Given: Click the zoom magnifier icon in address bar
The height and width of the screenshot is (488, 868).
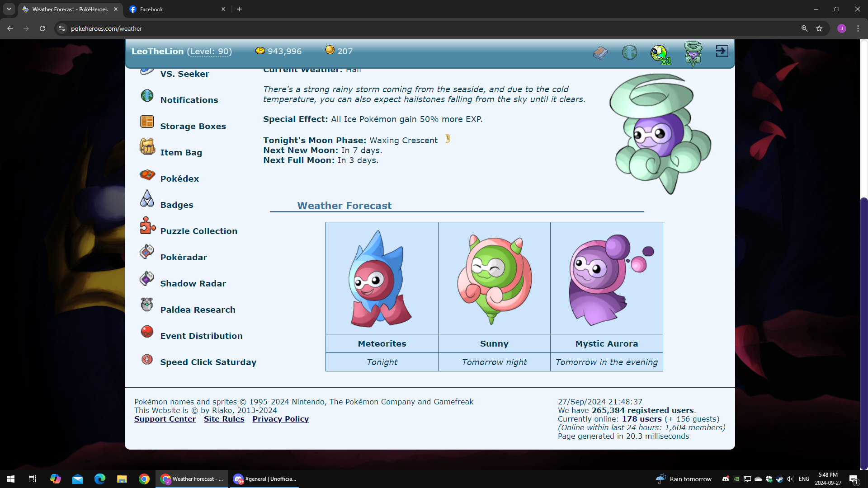Looking at the screenshot, I should coord(805,28).
